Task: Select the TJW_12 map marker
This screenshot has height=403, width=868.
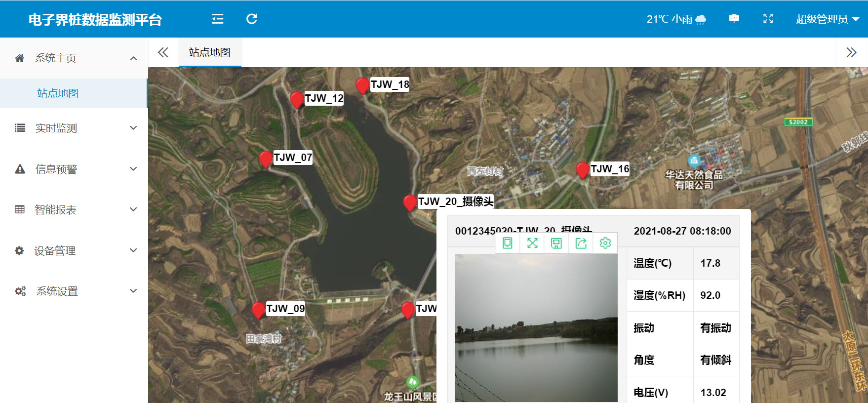Action: click(297, 99)
